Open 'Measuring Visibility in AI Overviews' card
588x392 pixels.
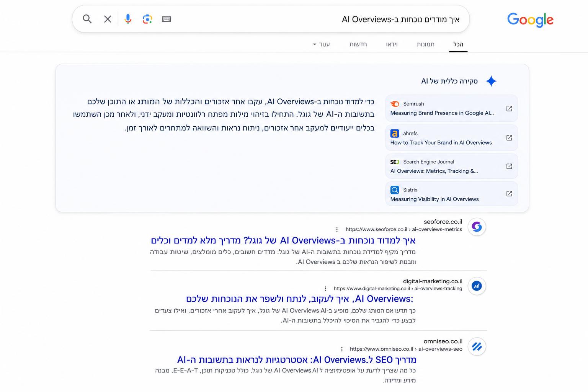452,194
